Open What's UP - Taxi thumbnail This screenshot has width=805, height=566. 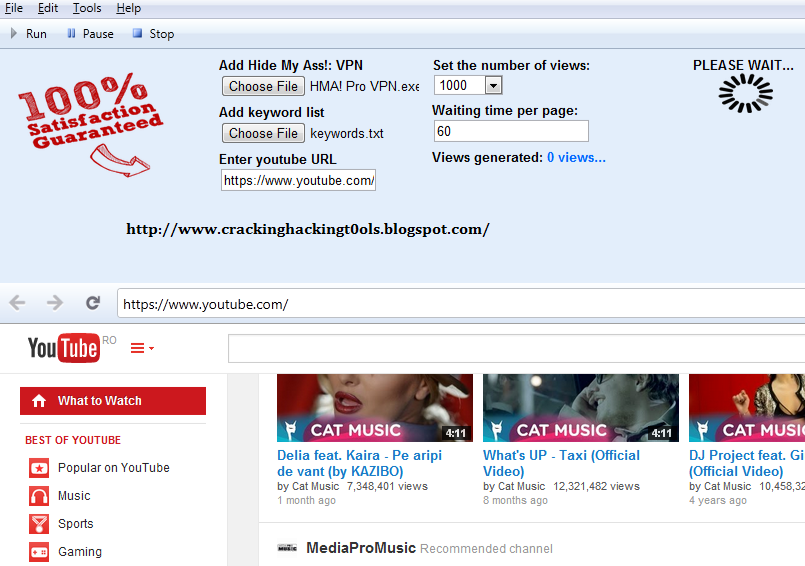[x=581, y=408]
